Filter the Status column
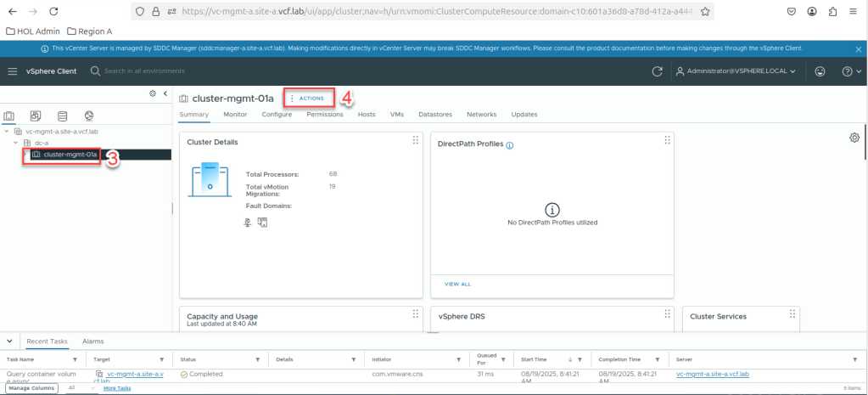 (x=258, y=360)
